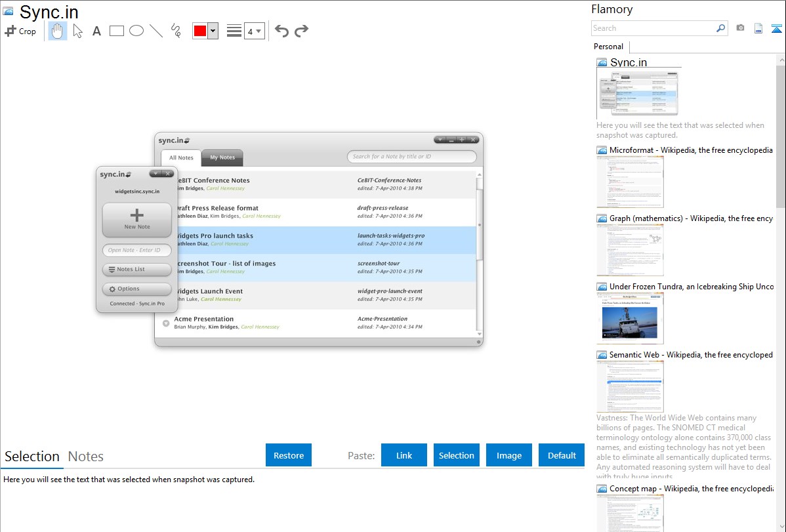Click the Concept map - Wikipedia title text
786x532 pixels.
coord(691,488)
